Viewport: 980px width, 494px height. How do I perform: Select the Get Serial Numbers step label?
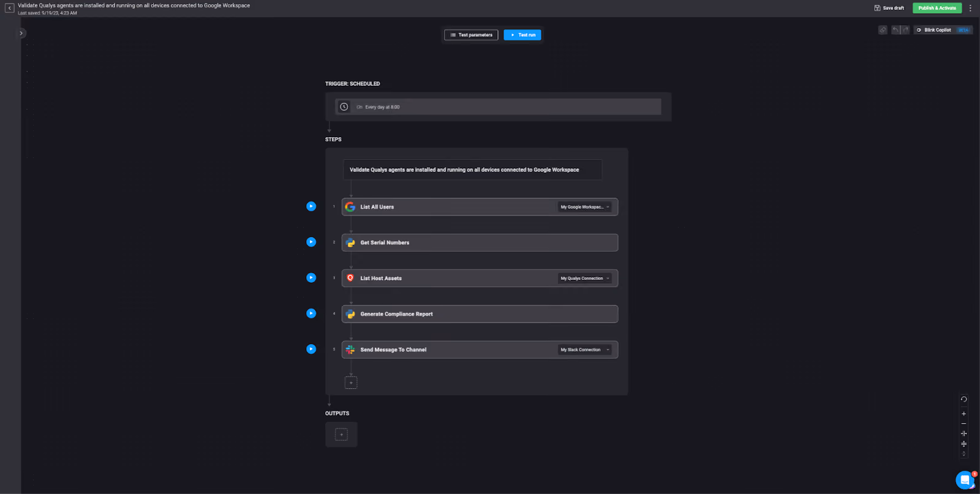(385, 242)
